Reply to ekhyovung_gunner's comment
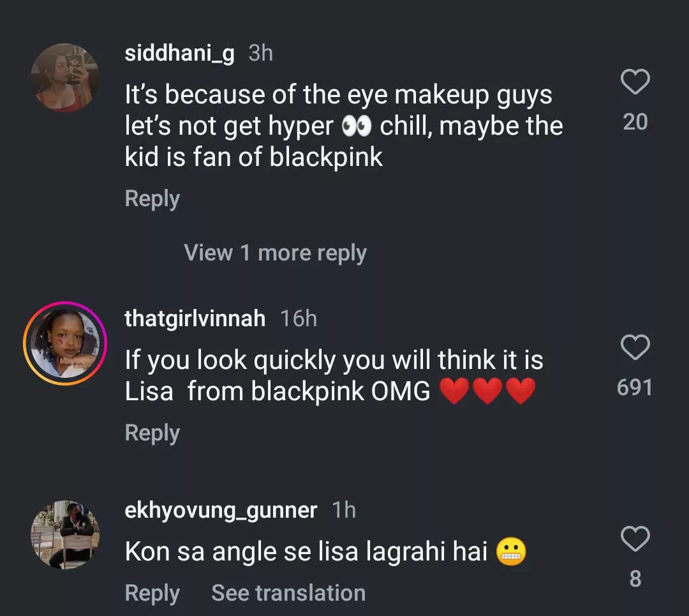 [152, 593]
